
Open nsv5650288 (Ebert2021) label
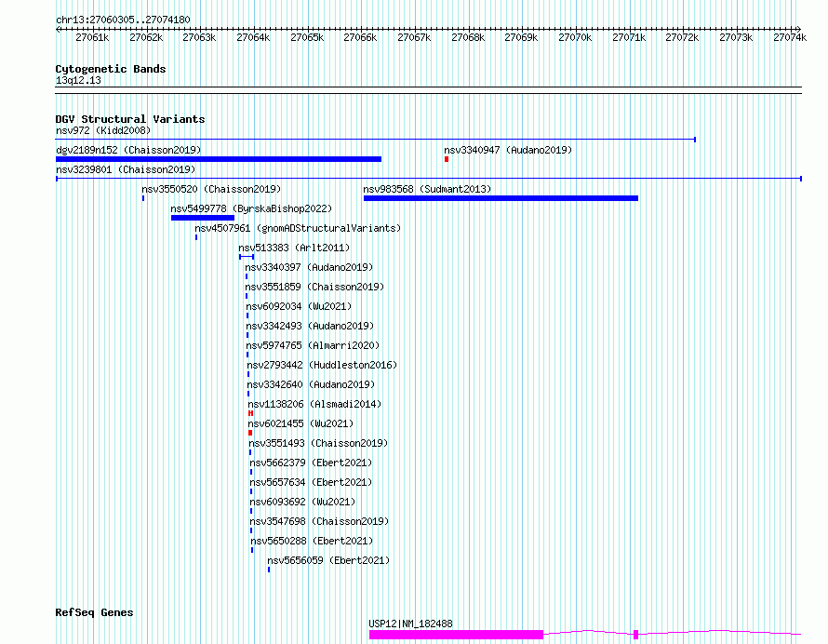[x=312, y=541]
